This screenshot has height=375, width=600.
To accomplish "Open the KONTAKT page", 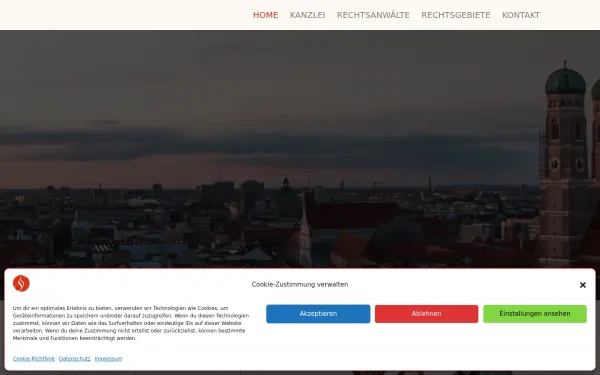I will (x=521, y=15).
